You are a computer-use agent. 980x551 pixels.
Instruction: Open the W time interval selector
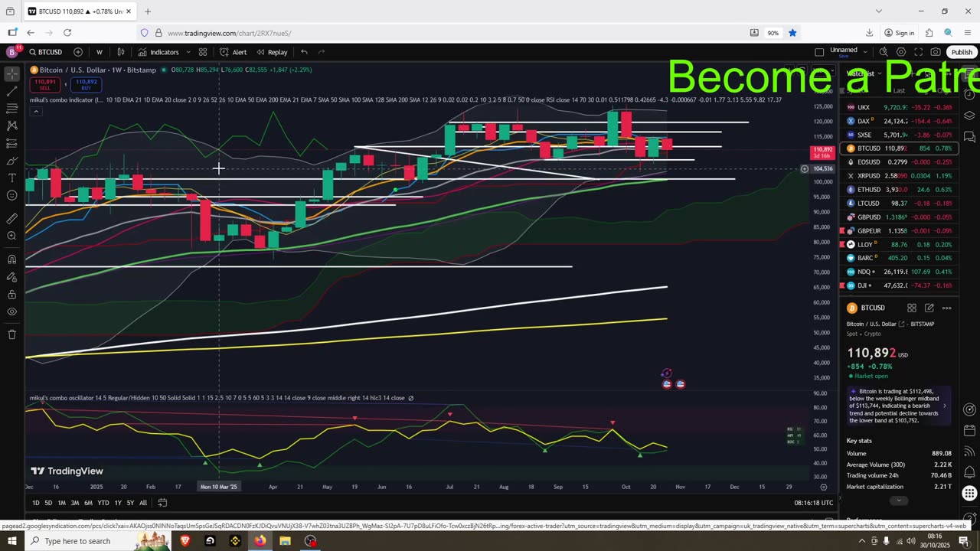[x=99, y=52]
